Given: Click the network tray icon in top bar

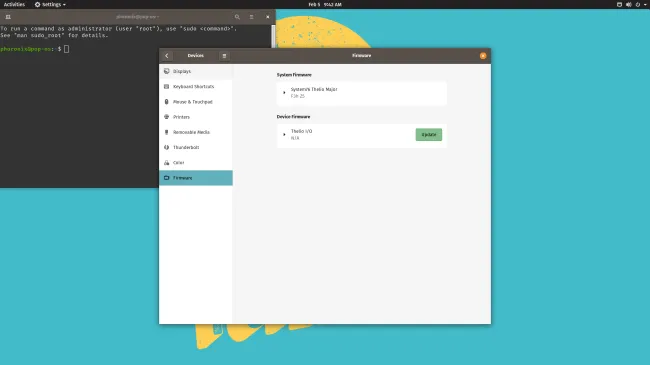Looking at the screenshot, I should click(x=619, y=5).
